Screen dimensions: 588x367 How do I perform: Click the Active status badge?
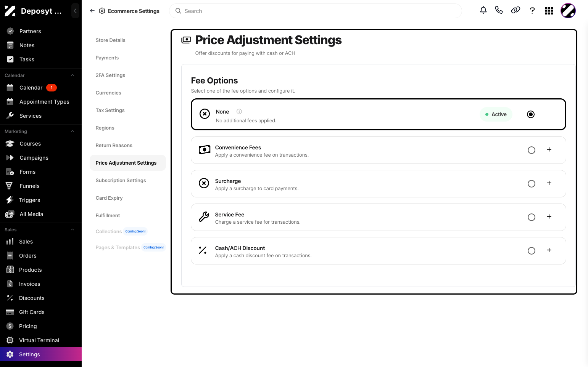[496, 114]
